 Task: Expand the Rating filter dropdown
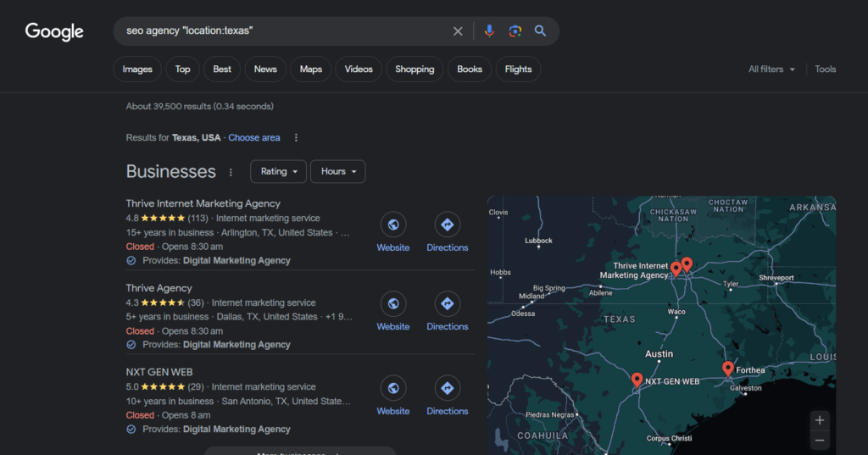[x=278, y=172]
